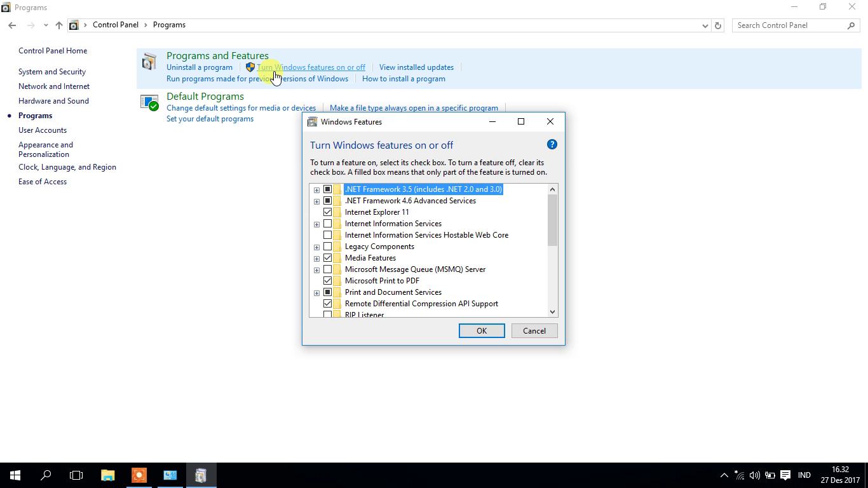Click OK in Windows Features

(482, 330)
